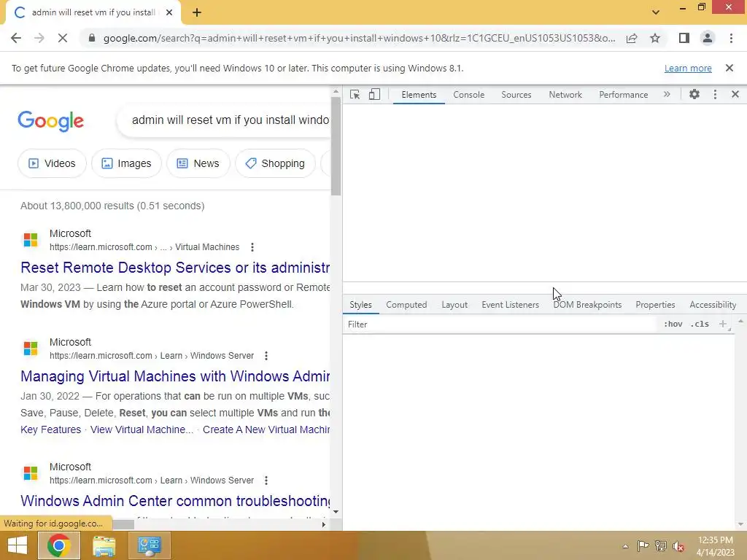Click the page scroll-right arrow
Image resolution: width=747 pixels, height=560 pixels.
click(x=323, y=524)
